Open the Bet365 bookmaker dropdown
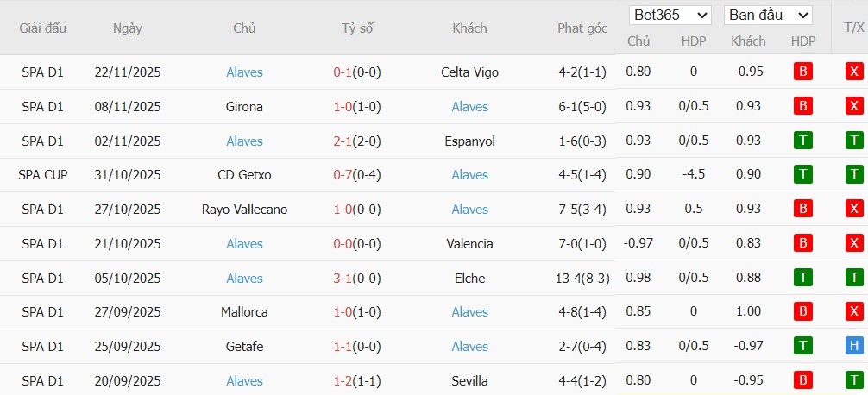The width and height of the screenshot is (868, 395). tap(670, 16)
